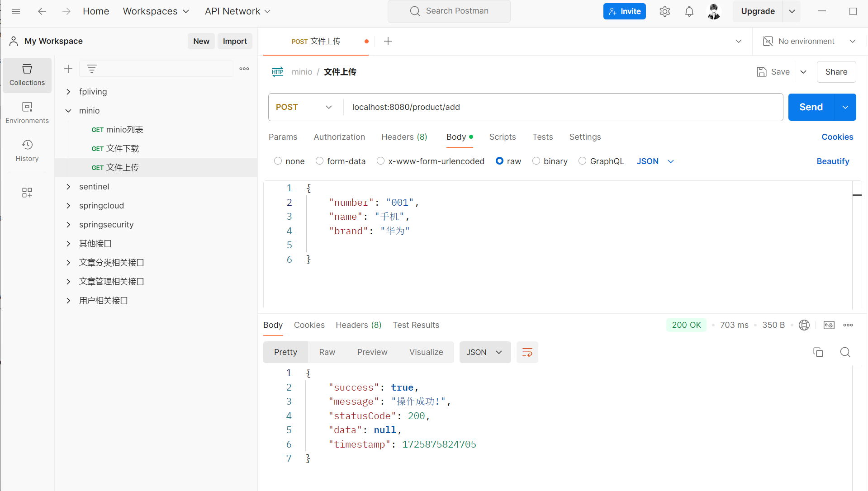Click the New button
This screenshot has width=868, height=491.
coord(201,41)
